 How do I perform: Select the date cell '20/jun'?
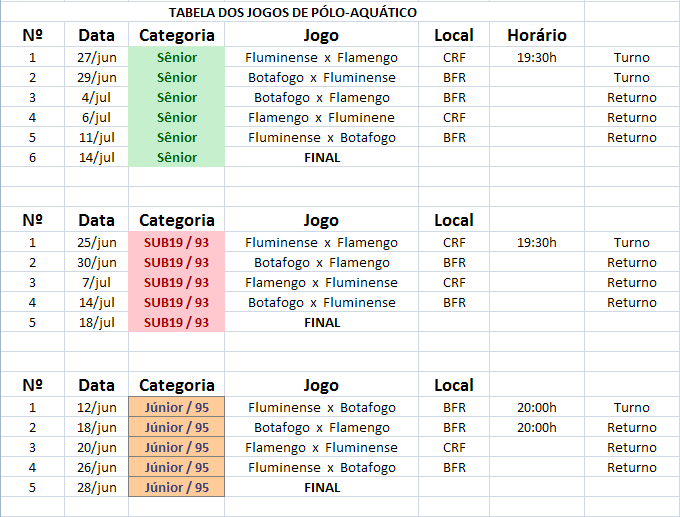point(97,447)
